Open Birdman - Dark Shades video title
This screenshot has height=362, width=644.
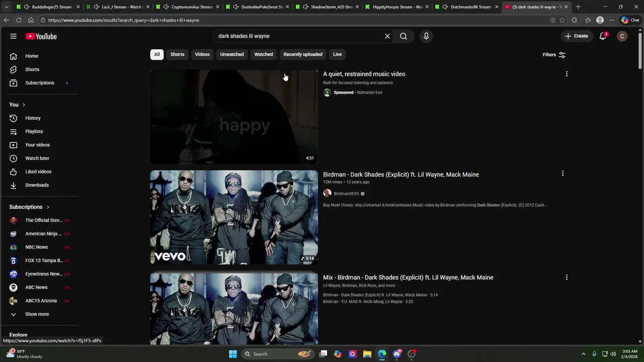point(401,174)
